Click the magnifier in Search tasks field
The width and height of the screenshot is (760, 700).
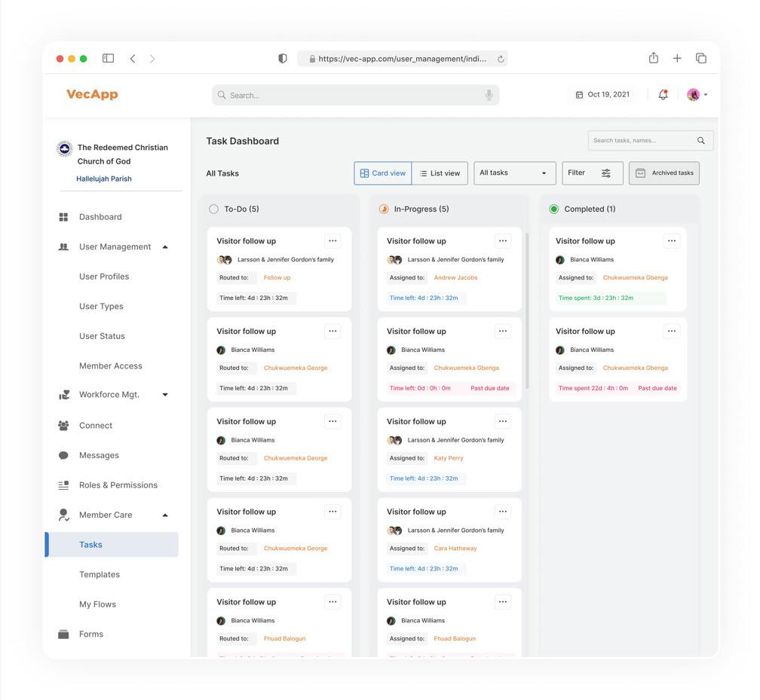click(x=700, y=141)
